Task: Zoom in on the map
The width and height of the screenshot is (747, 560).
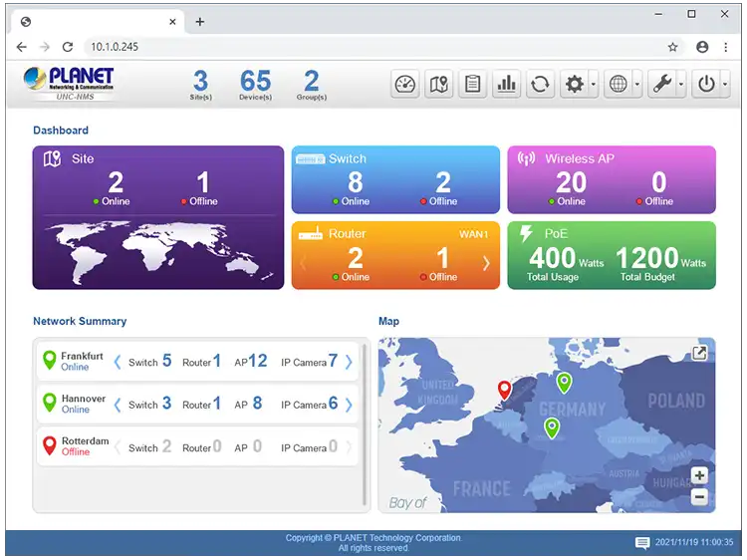Action: point(699,476)
